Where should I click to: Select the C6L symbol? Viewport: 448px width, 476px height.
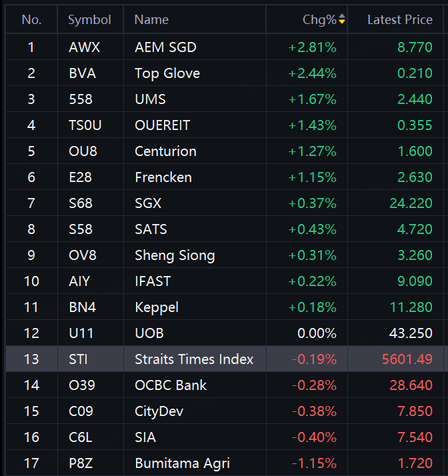point(80,437)
